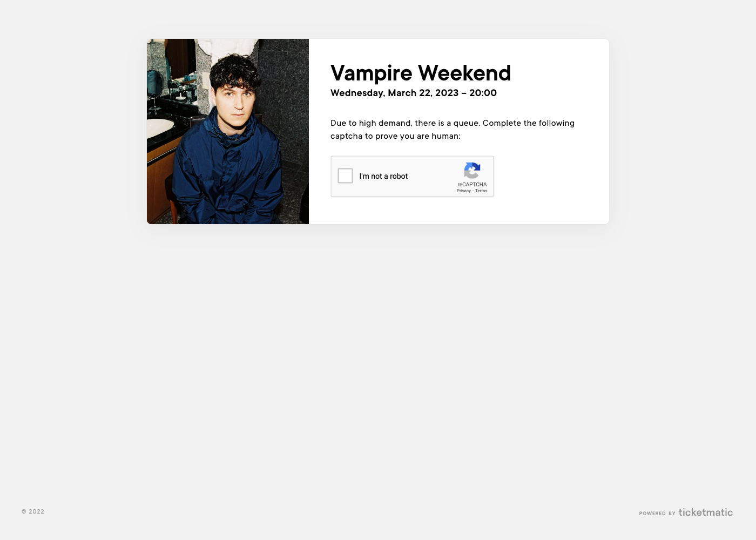Click the Vampire Weekend artist photo

[228, 131]
